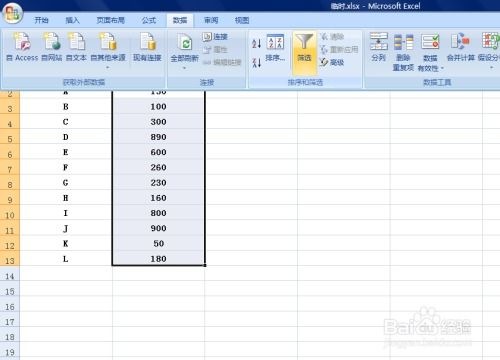Switch to the 插入 Insert tab
Image resolution: width=500 pixels, height=360 pixels.
coord(72,20)
